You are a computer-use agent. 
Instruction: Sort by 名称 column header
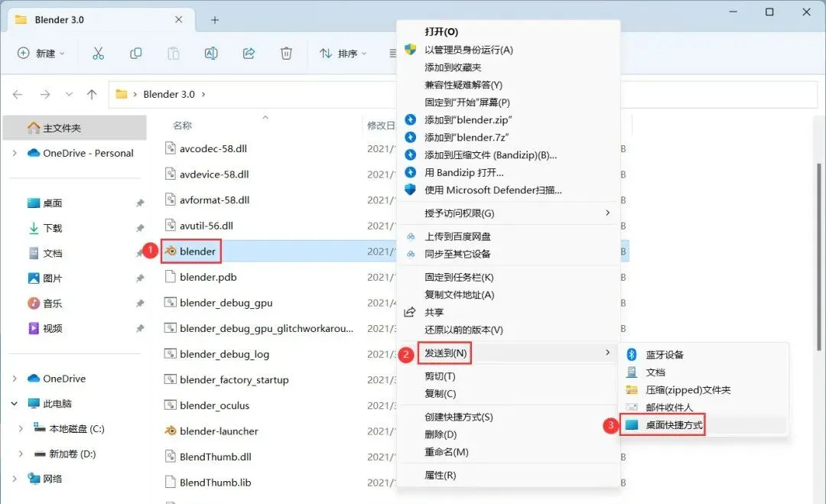182,125
